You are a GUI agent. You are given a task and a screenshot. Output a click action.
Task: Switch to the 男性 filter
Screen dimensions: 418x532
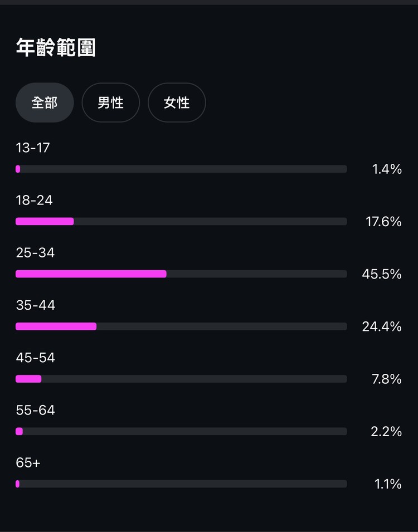point(111,103)
